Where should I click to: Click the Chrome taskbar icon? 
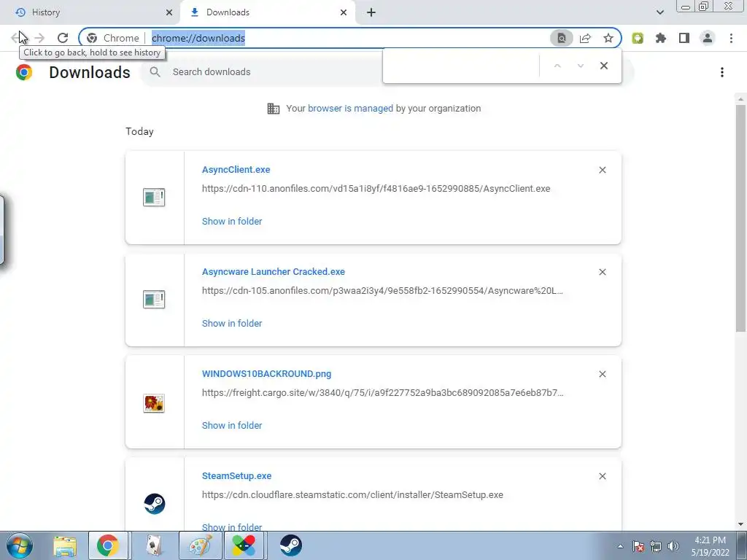pos(108,545)
